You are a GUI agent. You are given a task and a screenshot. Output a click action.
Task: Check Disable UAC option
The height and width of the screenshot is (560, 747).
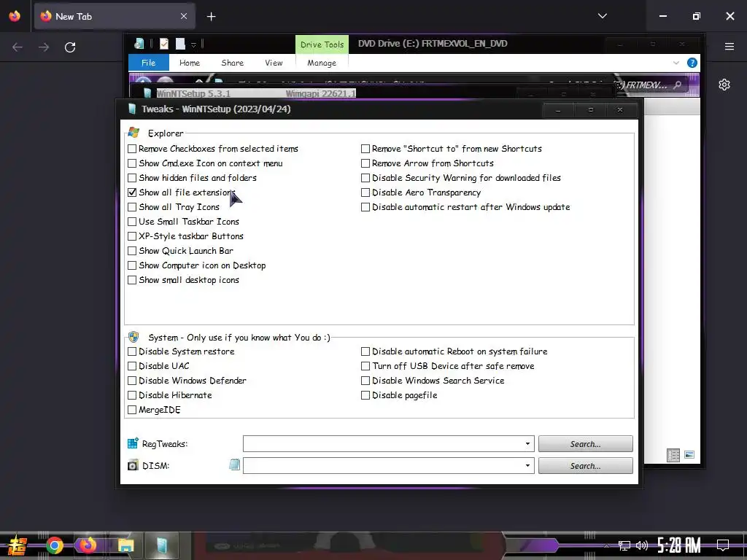coord(132,366)
